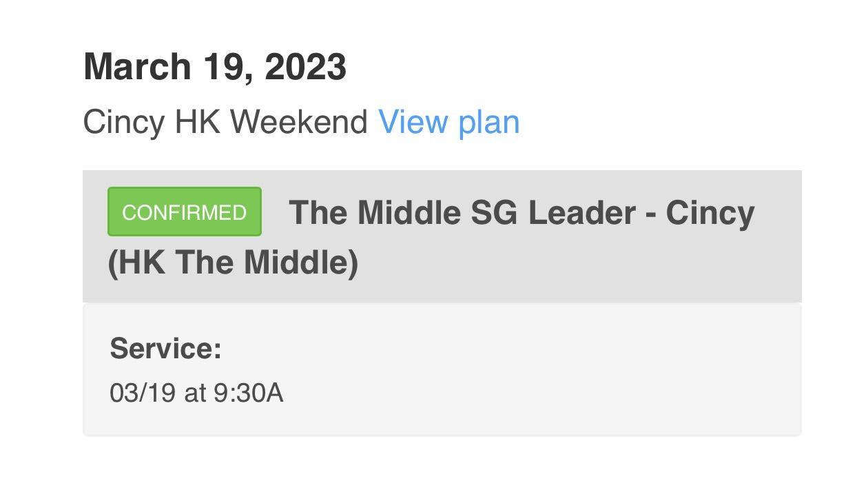Click the (HK The Middle) team text
Viewport: 868px width, 483px height.
(233, 263)
